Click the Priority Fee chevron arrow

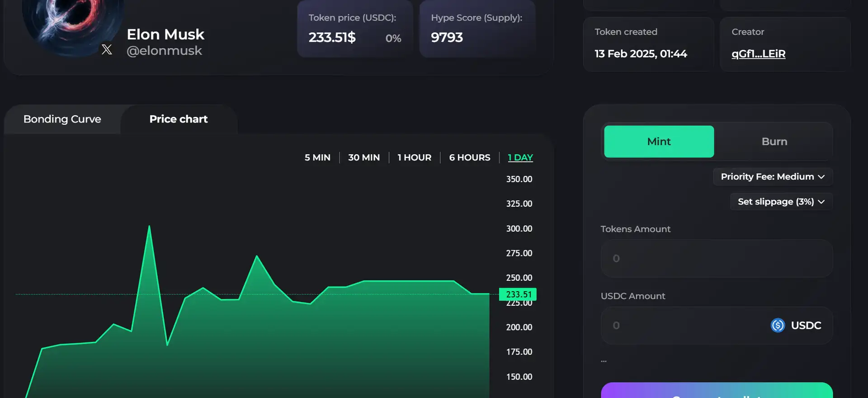tap(821, 177)
